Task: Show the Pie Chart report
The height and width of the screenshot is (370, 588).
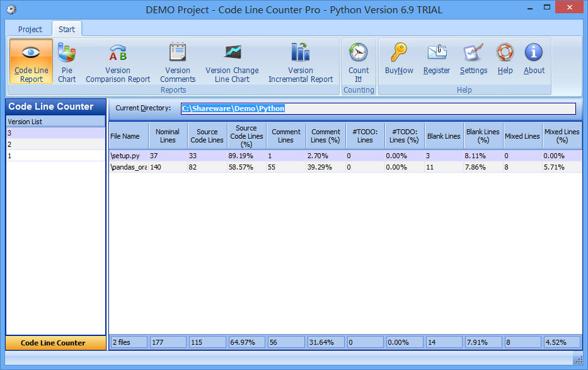Action: [x=67, y=62]
